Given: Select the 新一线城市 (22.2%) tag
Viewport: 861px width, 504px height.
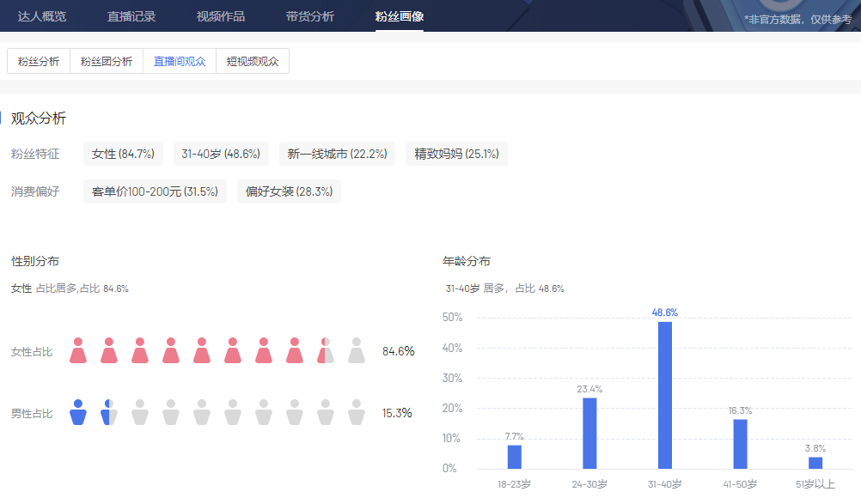Looking at the screenshot, I should (338, 154).
